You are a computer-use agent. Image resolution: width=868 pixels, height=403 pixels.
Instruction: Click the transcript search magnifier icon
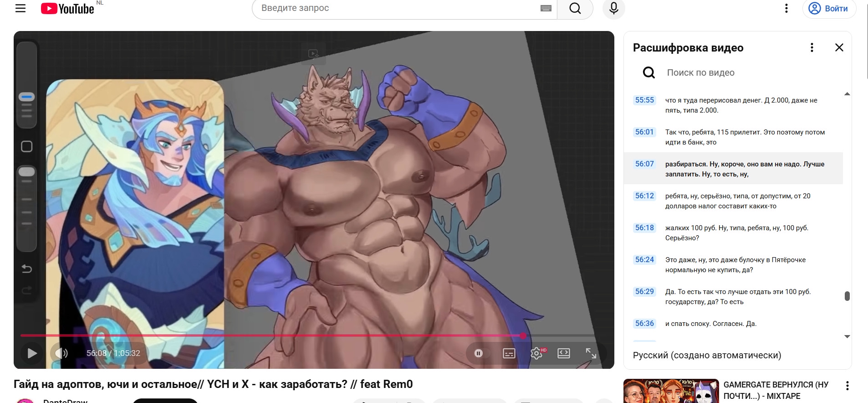click(649, 72)
